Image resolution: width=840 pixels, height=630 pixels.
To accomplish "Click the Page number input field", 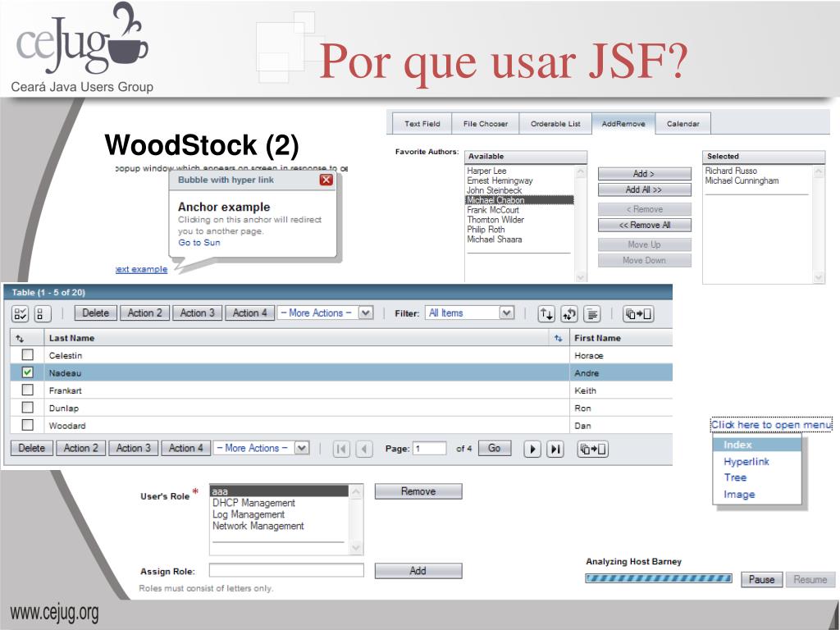I will 429,449.
